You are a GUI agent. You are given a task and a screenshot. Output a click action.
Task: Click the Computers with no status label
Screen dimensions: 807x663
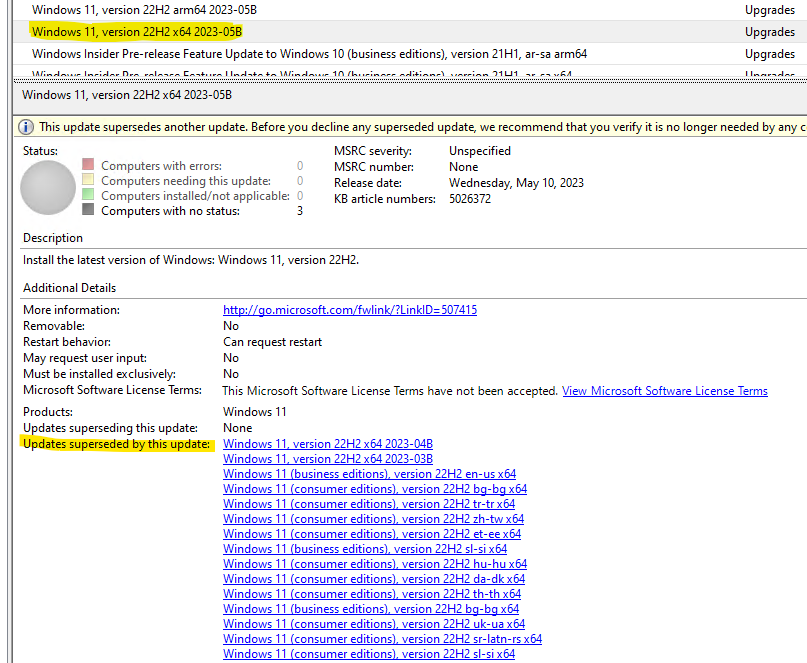pos(170,211)
